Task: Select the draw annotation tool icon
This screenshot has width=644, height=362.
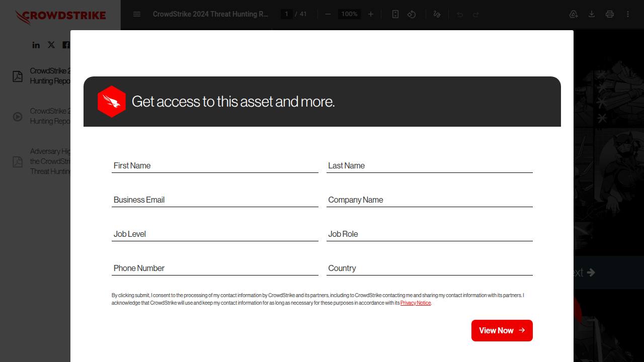Action: pos(437,14)
